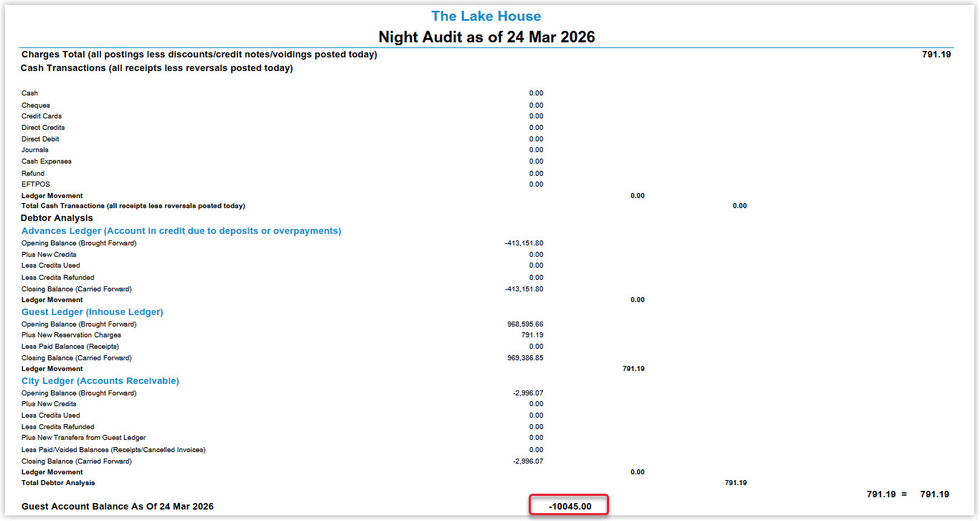
Task: Select the Guest Ledger closing balance 969,386.85
Action: (525, 358)
